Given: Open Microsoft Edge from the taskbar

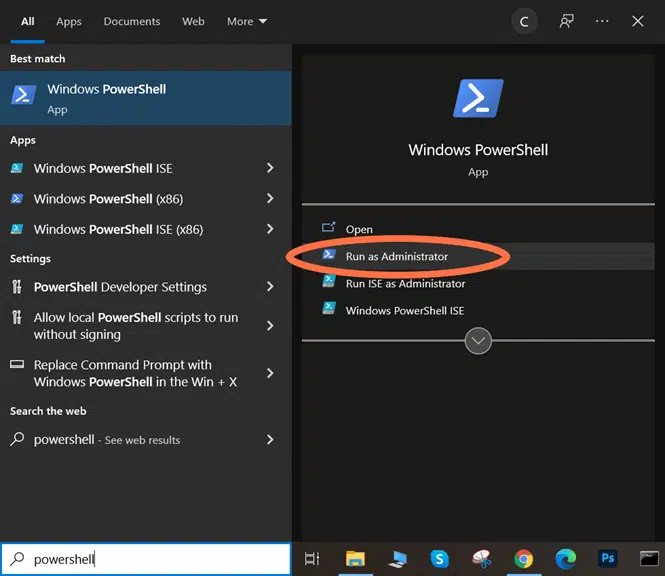Looking at the screenshot, I should click(x=566, y=559).
